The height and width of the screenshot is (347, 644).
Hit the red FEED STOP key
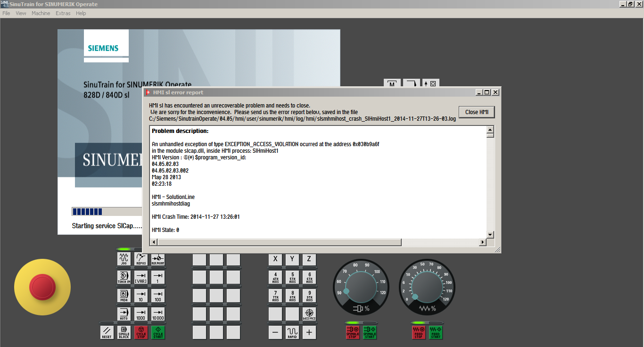click(x=419, y=332)
